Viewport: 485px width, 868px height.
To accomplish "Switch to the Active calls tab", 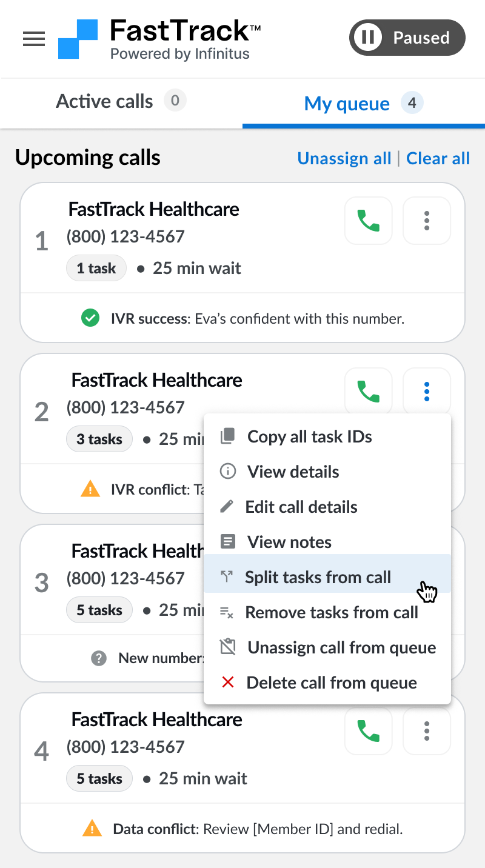I will pos(121,101).
